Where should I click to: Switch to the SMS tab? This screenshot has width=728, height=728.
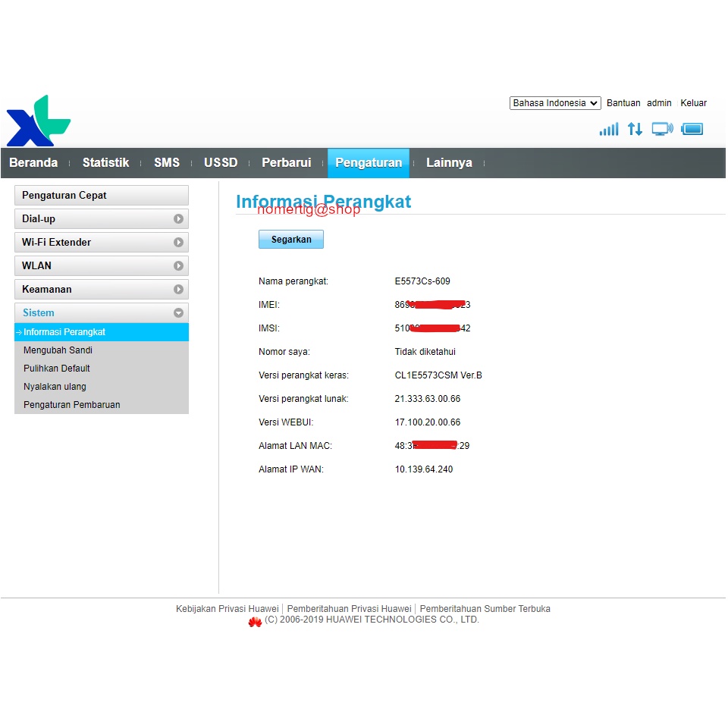point(167,162)
